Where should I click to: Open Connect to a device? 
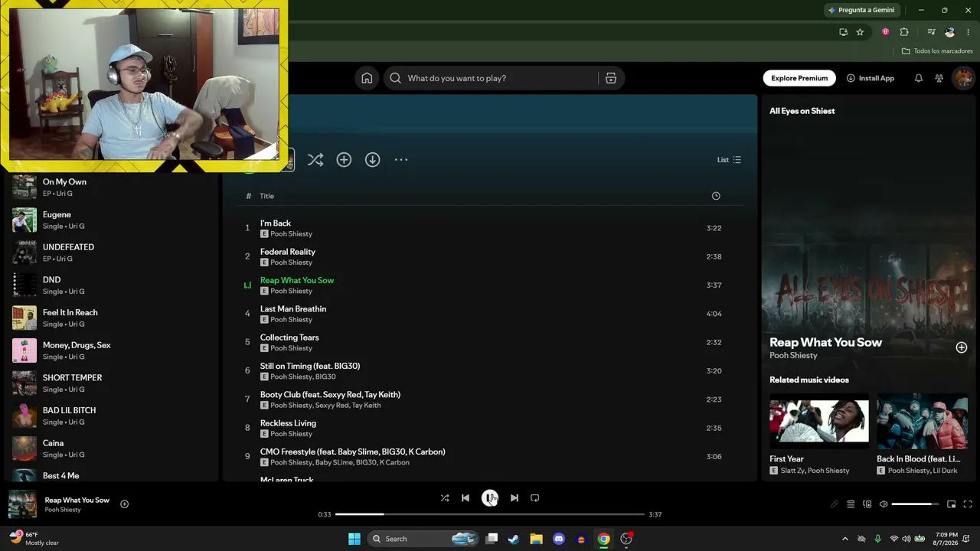coord(867,504)
